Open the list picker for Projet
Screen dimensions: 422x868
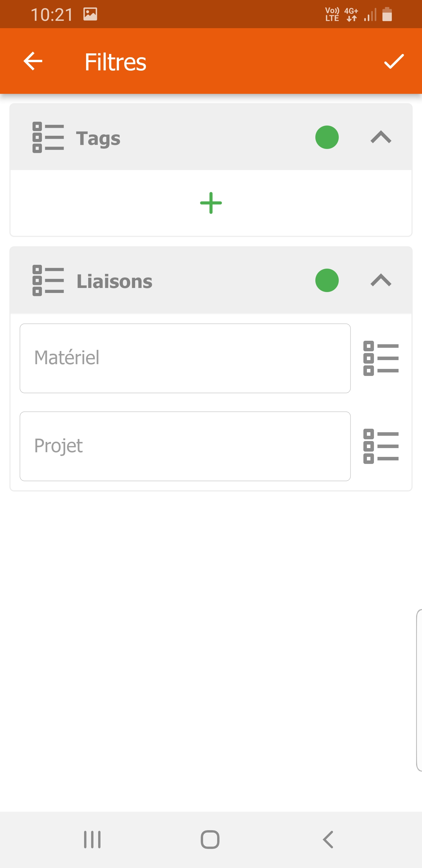click(x=381, y=446)
